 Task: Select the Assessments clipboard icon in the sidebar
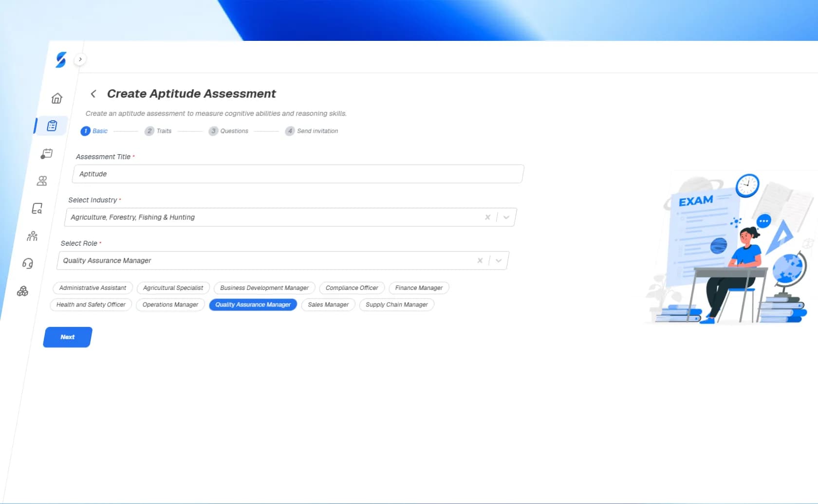pyautogui.click(x=51, y=126)
